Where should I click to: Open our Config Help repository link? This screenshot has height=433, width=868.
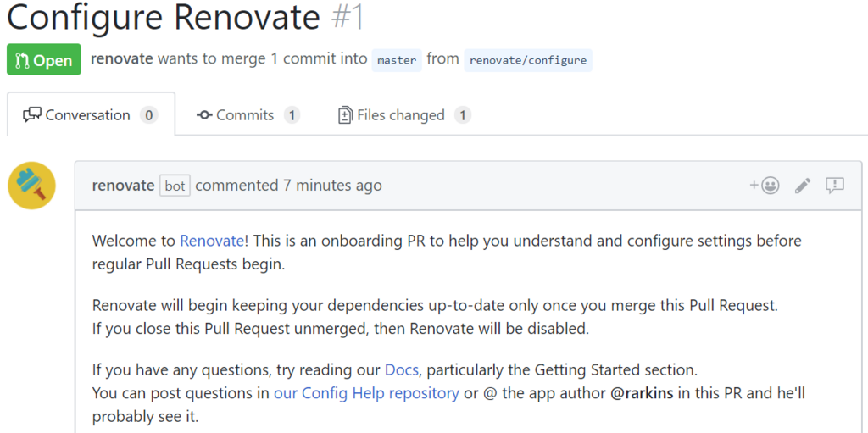pyautogui.click(x=366, y=393)
